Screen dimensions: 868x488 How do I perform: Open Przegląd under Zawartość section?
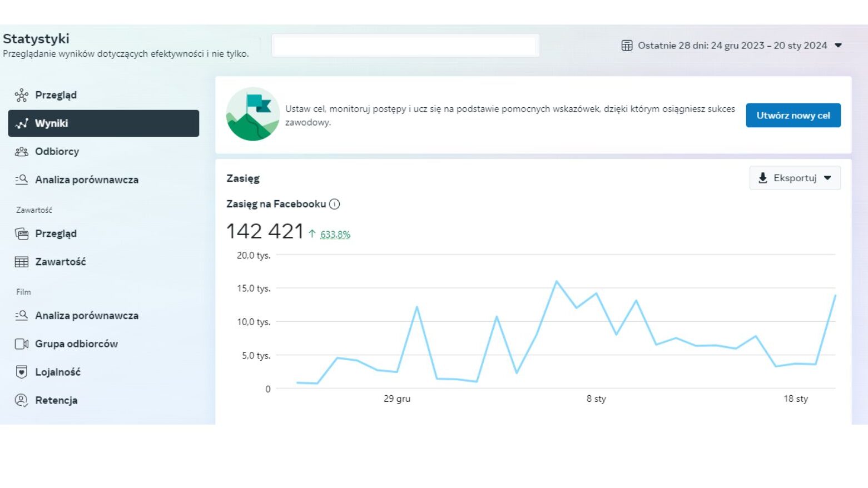(x=56, y=233)
